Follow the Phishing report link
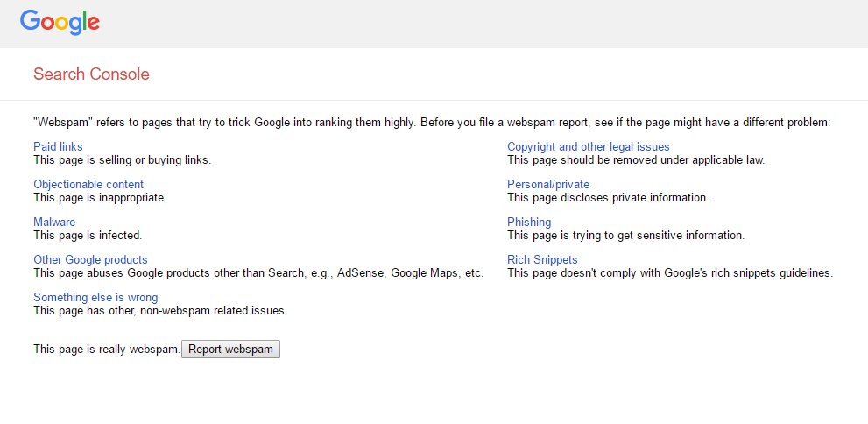This screenshot has height=424, width=868. tap(529, 222)
